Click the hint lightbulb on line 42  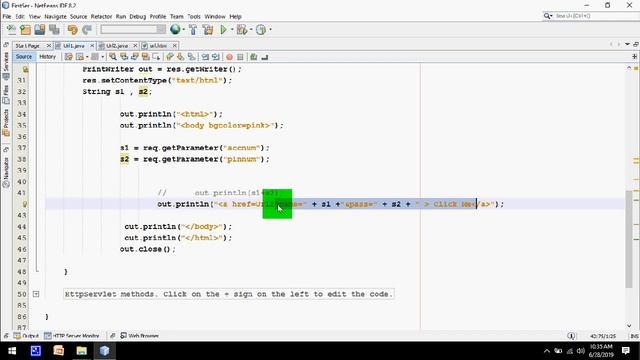[x=25, y=204]
